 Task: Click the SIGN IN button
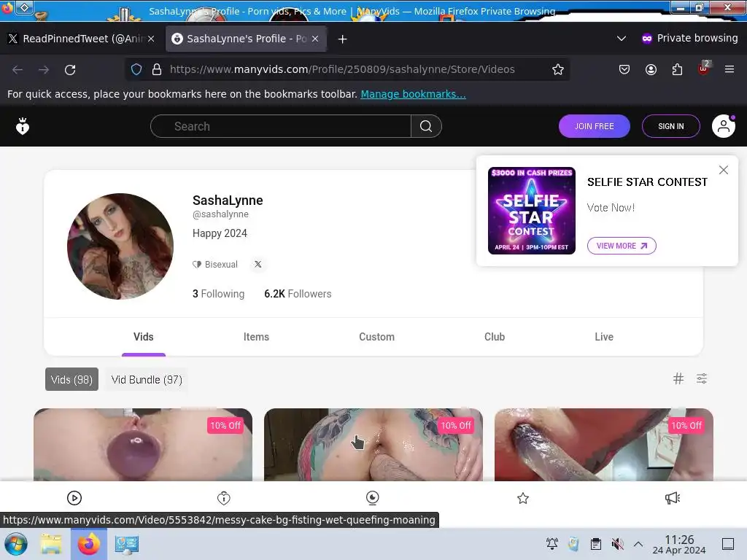coord(671,126)
